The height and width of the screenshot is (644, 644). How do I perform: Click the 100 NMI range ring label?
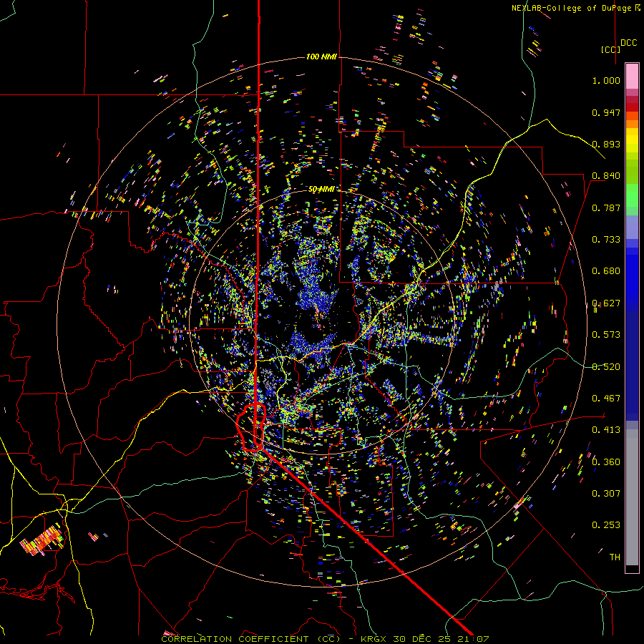pos(321,57)
